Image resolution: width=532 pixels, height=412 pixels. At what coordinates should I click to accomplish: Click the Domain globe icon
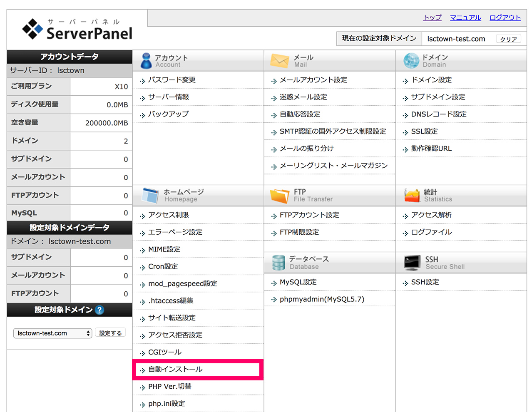[x=411, y=61]
